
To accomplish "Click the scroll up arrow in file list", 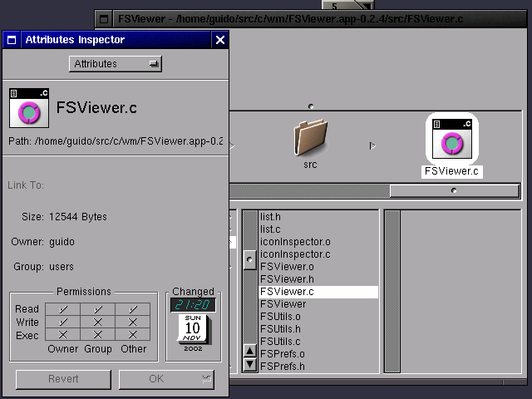I will [x=249, y=349].
